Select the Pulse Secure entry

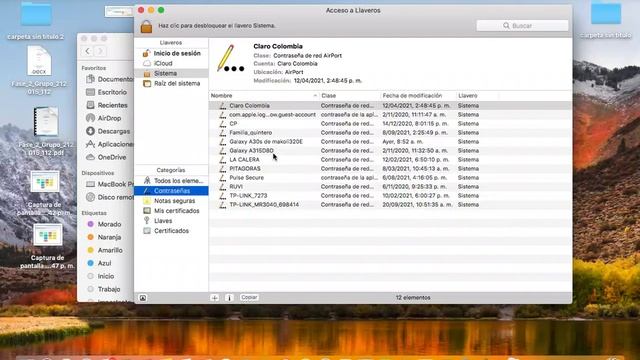point(390,178)
